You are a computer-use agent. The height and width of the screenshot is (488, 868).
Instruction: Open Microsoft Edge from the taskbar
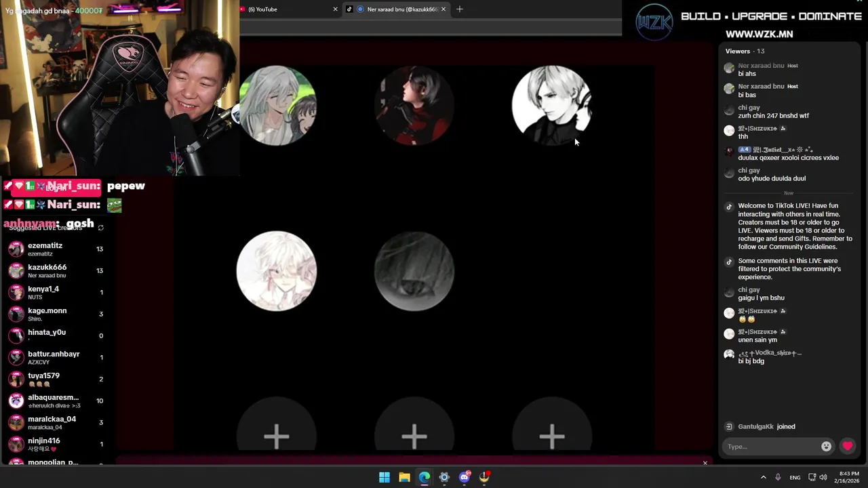425,477
